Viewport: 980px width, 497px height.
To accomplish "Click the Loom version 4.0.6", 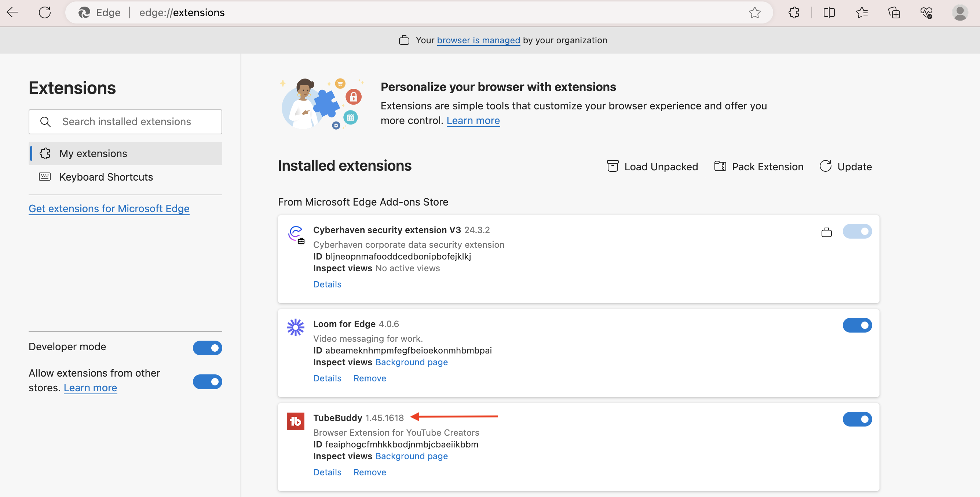I will (x=389, y=324).
